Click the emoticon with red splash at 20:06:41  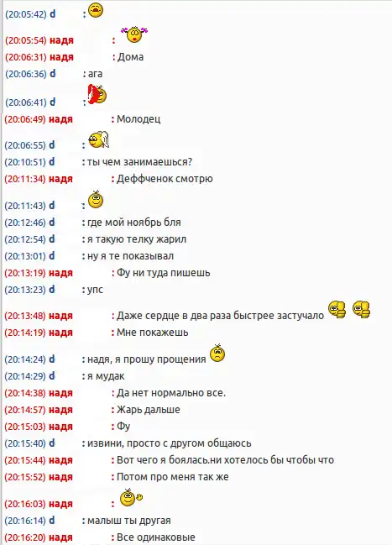pyautogui.click(x=97, y=94)
